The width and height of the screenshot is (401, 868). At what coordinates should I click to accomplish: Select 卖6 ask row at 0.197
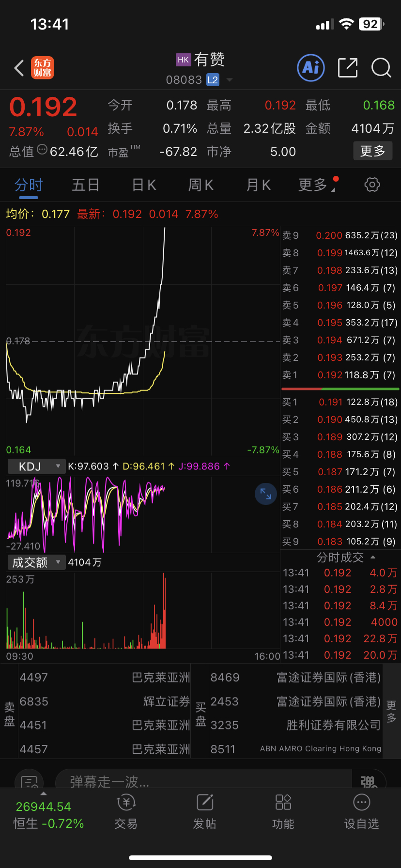click(340, 288)
